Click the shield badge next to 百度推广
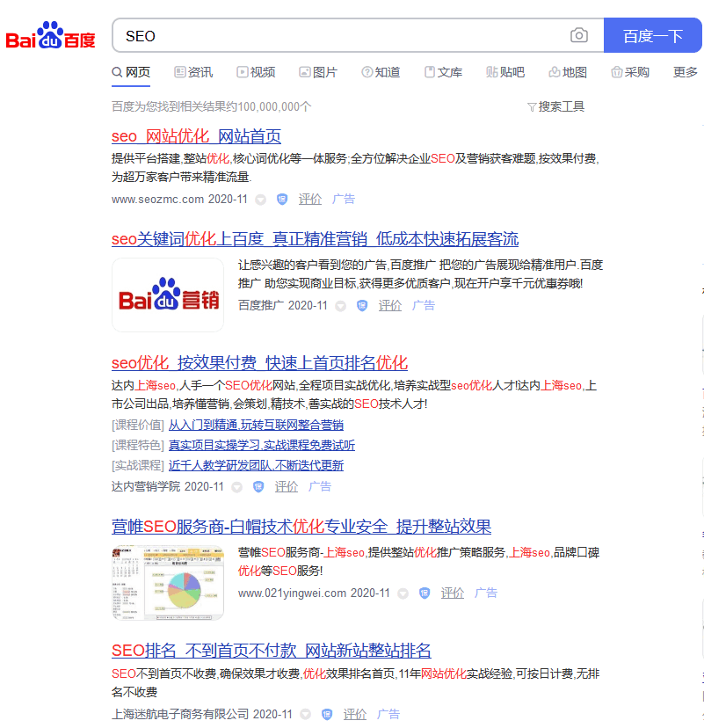Image resolution: width=704 pixels, height=728 pixels. point(362,306)
